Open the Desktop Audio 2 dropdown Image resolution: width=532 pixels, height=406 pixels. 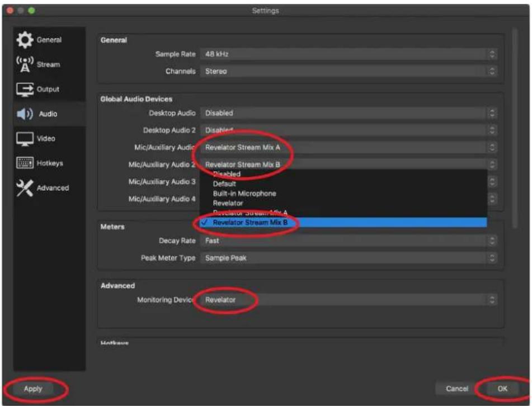[349, 130]
